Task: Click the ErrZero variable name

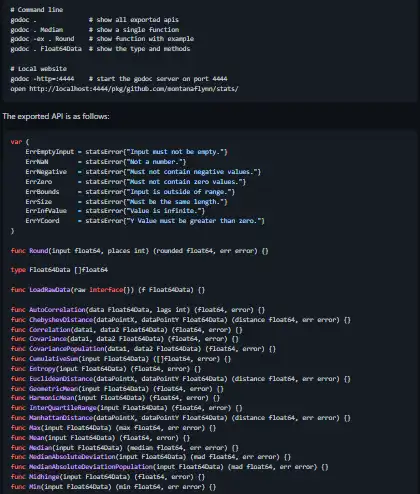Action: [x=39, y=182]
